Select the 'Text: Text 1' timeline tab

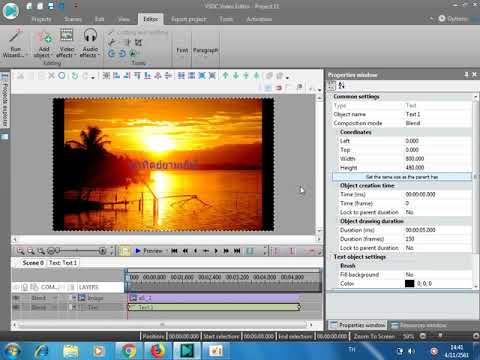point(63,263)
